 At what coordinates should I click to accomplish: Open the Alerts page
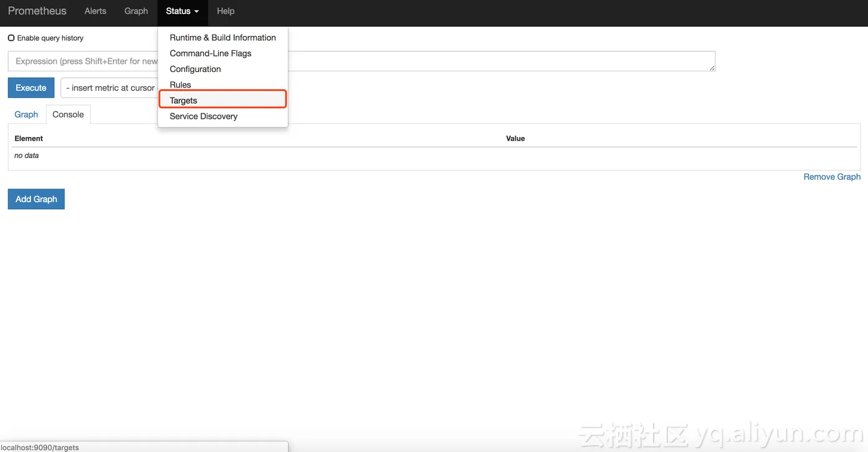[95, 11]
